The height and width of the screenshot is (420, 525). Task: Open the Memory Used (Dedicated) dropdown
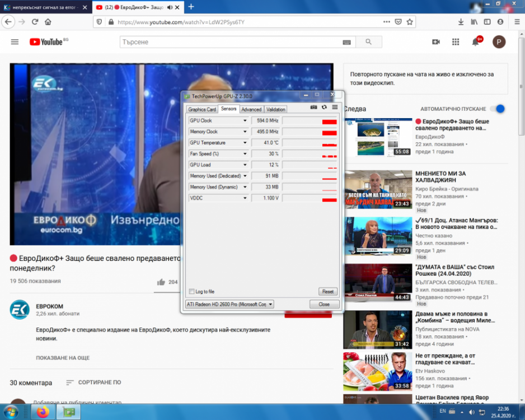[x=245, y=176]
